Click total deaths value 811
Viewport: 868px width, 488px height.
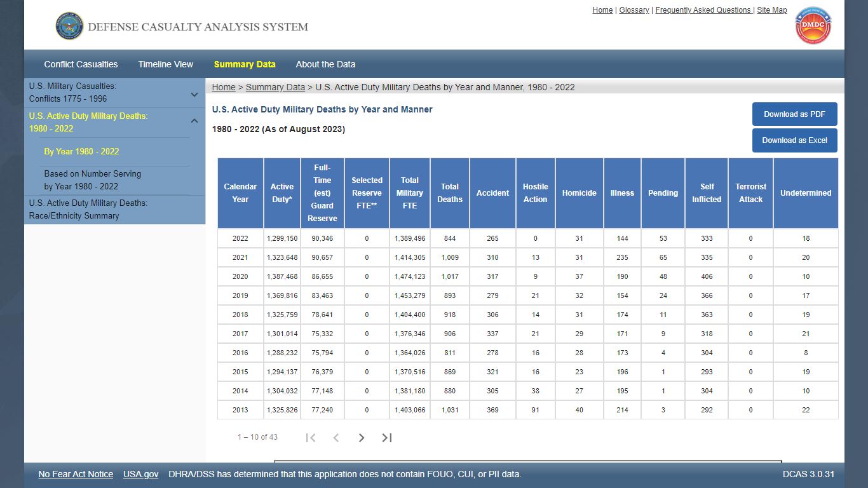tap(450, 353)
